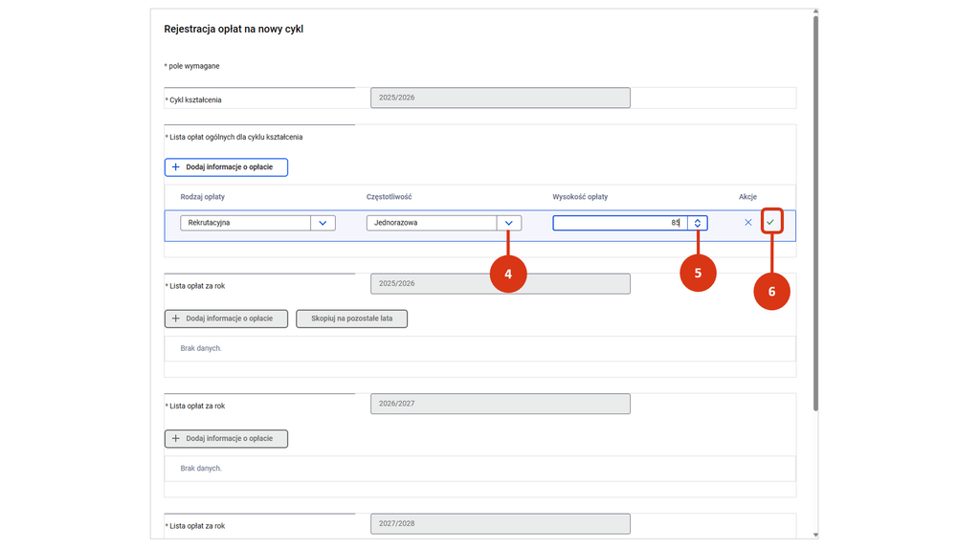Click the vertical scrollbar thumb
The height and width of the screenshot is (550, 980).
(x=815, y=212)
